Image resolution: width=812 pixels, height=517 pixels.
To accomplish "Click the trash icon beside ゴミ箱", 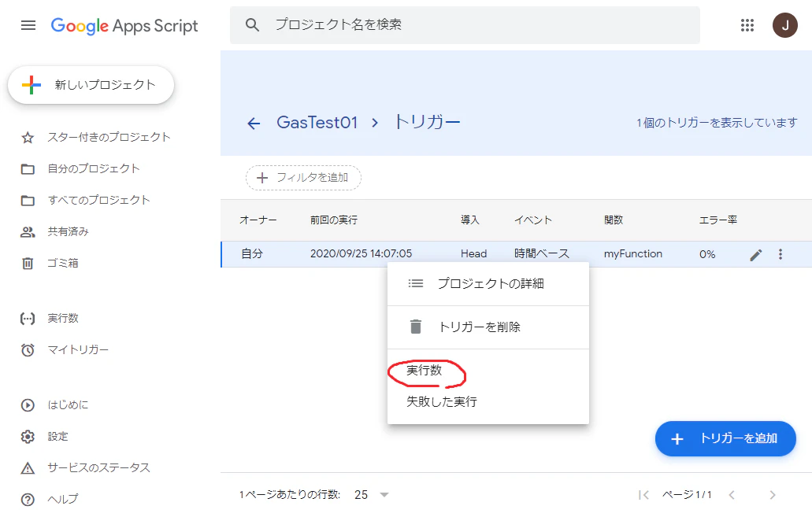I will pyautogui.click(x=28, y=264).
